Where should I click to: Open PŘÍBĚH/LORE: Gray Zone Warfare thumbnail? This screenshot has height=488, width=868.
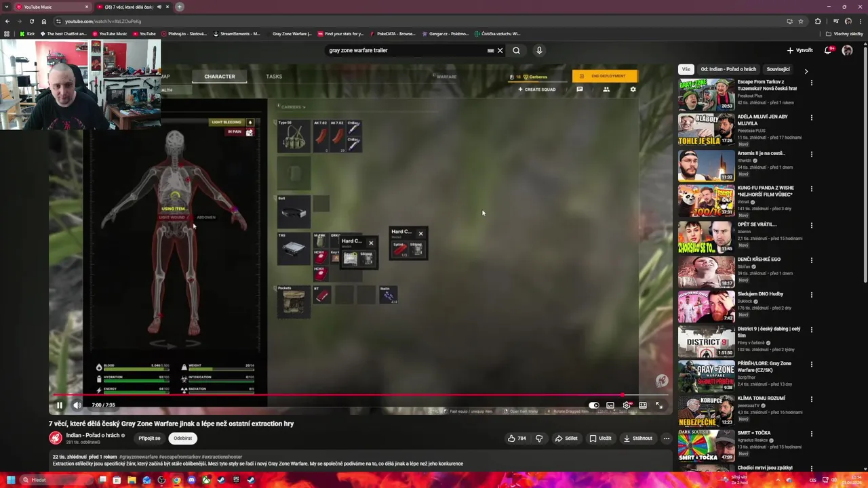[706, 376]
